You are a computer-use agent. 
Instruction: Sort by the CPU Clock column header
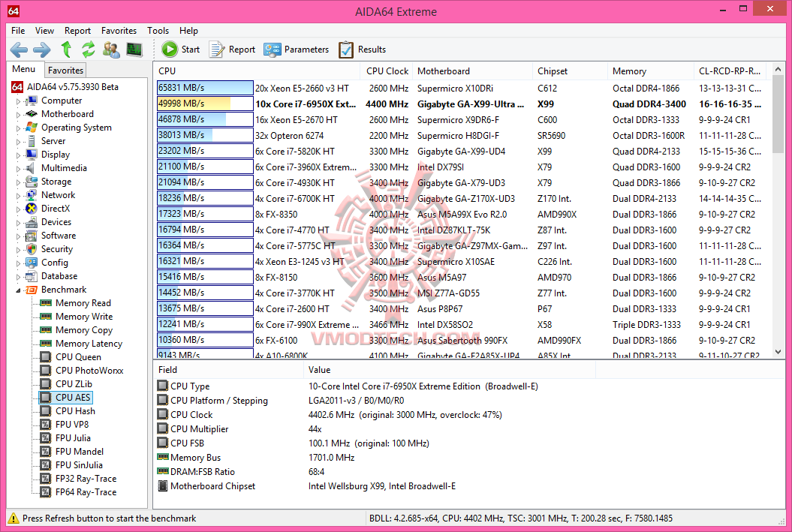[387, 71]
